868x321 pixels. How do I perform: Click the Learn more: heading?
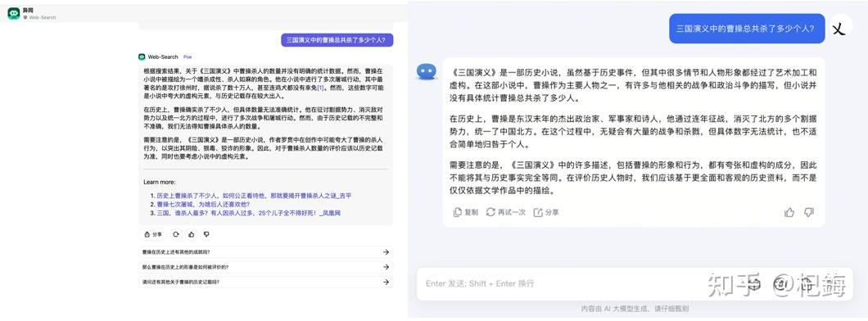160,182
